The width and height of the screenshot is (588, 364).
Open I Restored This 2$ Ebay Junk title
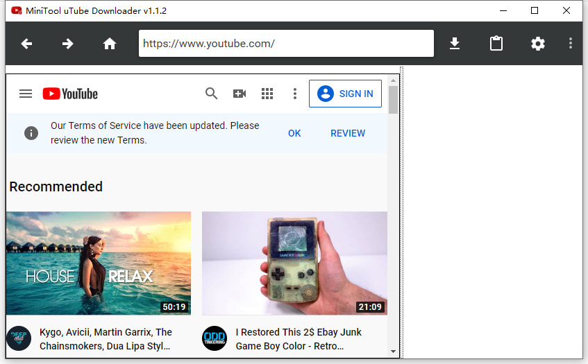(299, 339)
